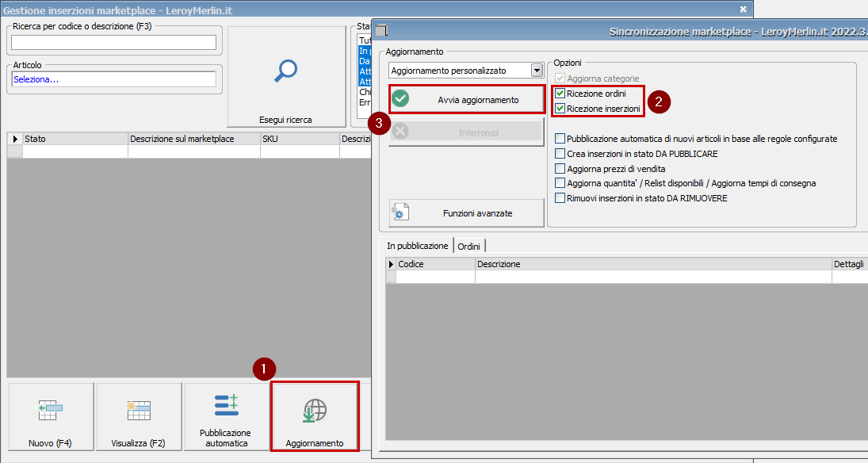Image resolution: width=868 pixels, height=463 pixels.
Task: Click the Interrompi stop button
Action: (467, 132)
